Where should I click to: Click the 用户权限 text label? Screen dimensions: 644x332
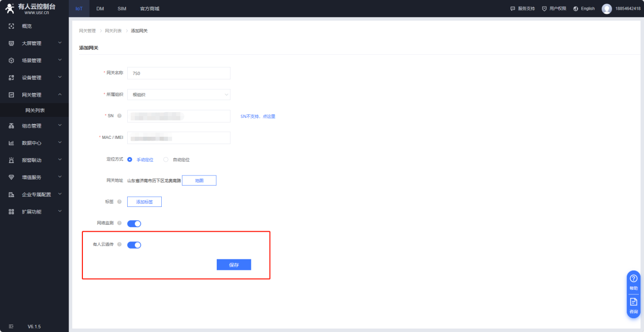click(558, 9)
